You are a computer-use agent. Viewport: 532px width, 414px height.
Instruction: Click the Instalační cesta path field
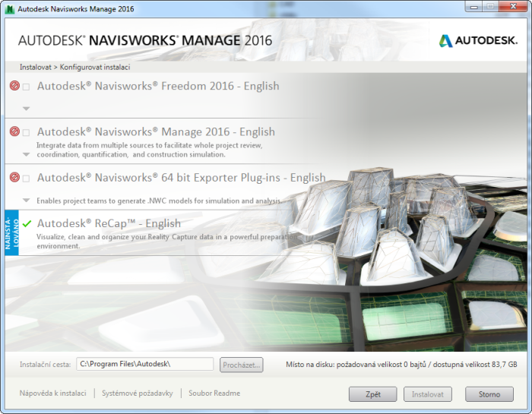(145, 365)
